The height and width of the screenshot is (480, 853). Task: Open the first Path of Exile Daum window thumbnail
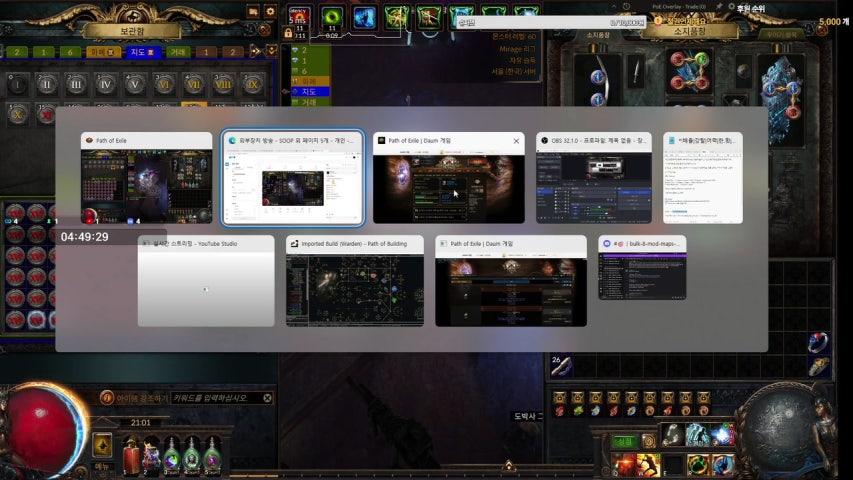[449, 178]
